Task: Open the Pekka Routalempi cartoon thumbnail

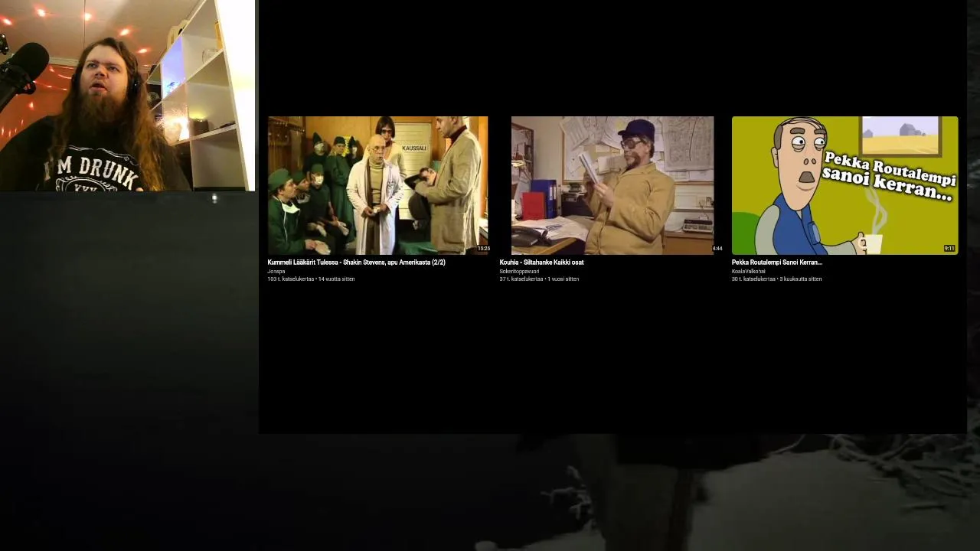Action: pos(844,185)
